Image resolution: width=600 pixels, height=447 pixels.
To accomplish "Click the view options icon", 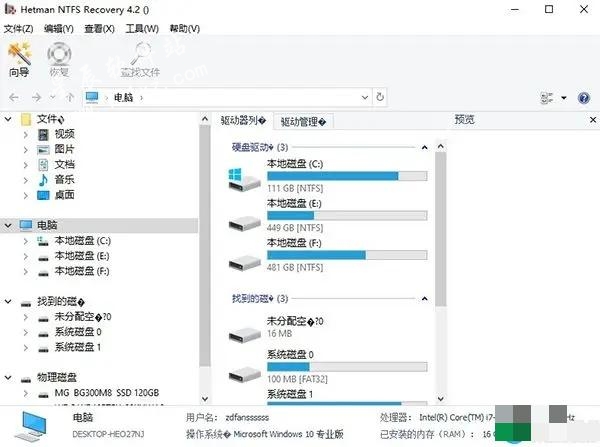I will pyautogui.click(x=547, y=98).
